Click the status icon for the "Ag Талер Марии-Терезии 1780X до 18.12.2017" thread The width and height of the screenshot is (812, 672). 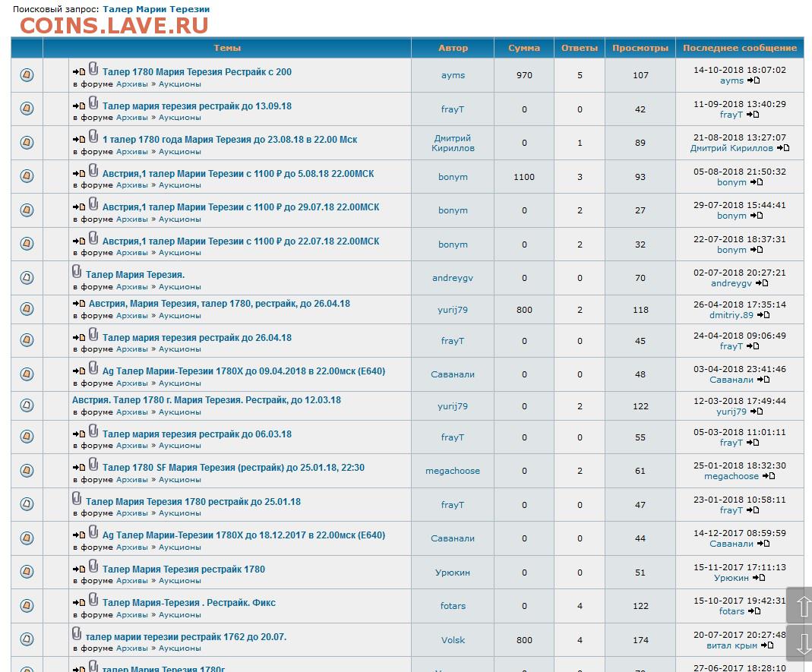27,538
